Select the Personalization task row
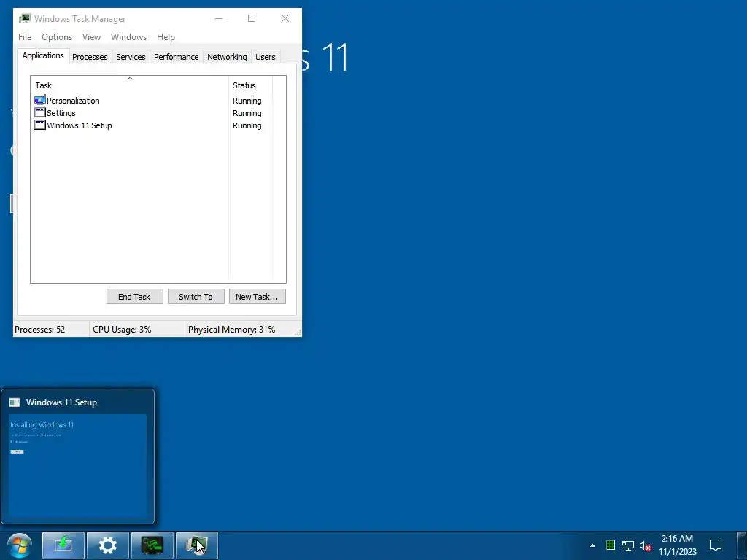Screen dimensions: 747x560 pyautogui.click(x=152, y=101)
